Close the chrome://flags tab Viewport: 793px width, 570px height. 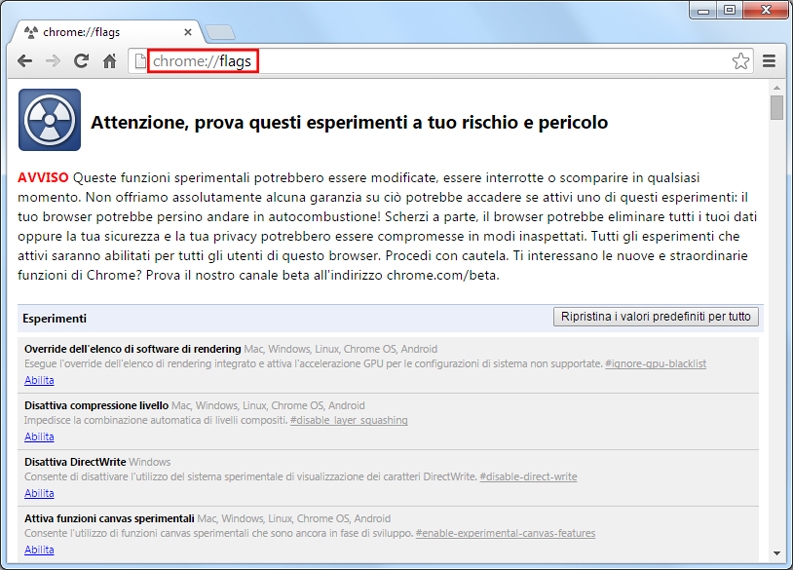[x=188, y=32]
